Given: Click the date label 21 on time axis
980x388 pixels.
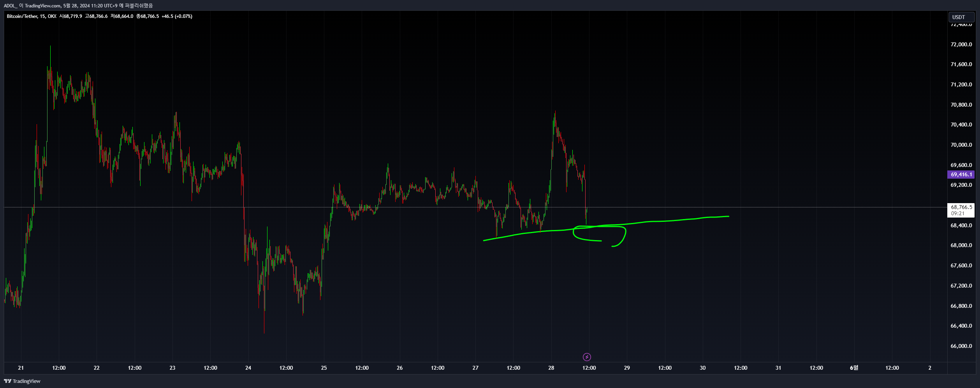Looking at the screenshot, I should click(21, 368).
